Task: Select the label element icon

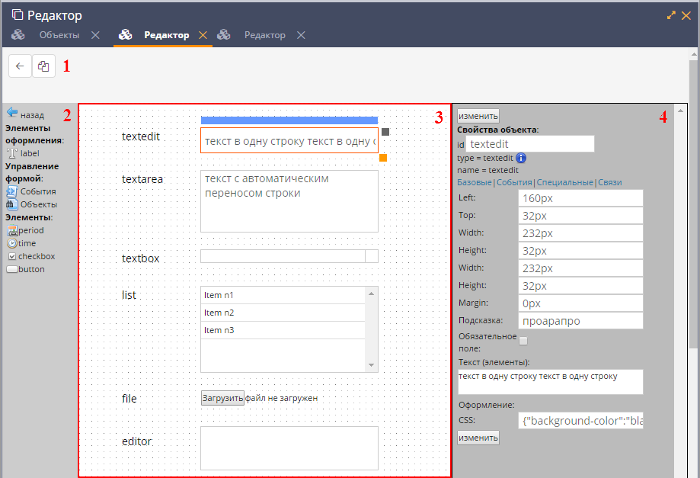Action: click(12, 153)
